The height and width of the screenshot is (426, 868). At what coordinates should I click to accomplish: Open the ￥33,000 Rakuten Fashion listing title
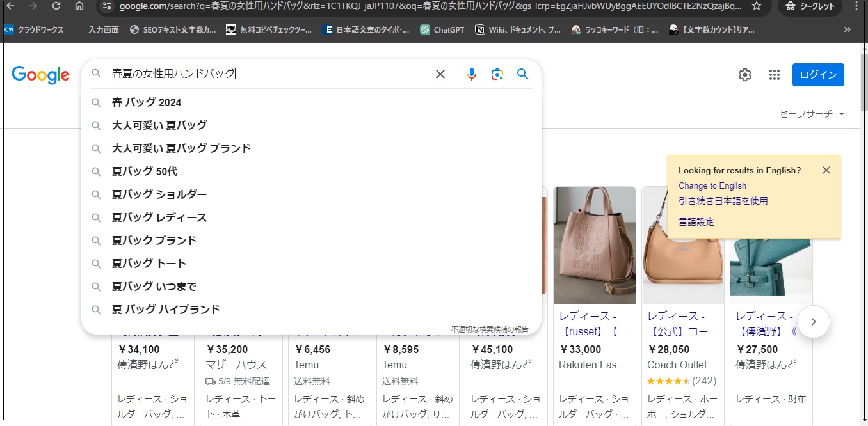click(x=593, y=324)
